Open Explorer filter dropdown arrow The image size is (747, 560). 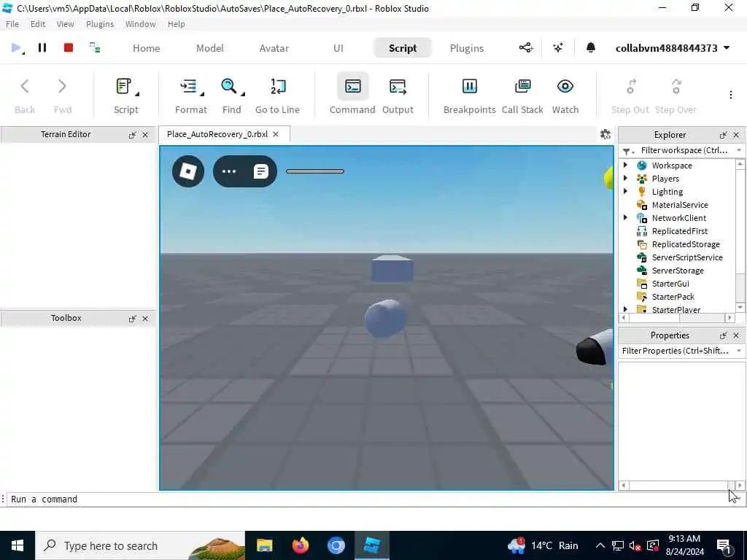739,150
